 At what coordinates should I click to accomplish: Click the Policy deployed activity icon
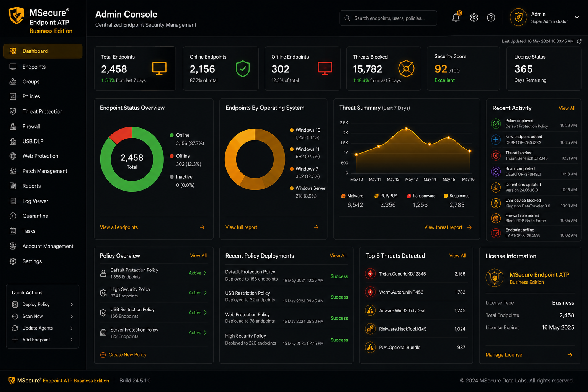(496, 124)
